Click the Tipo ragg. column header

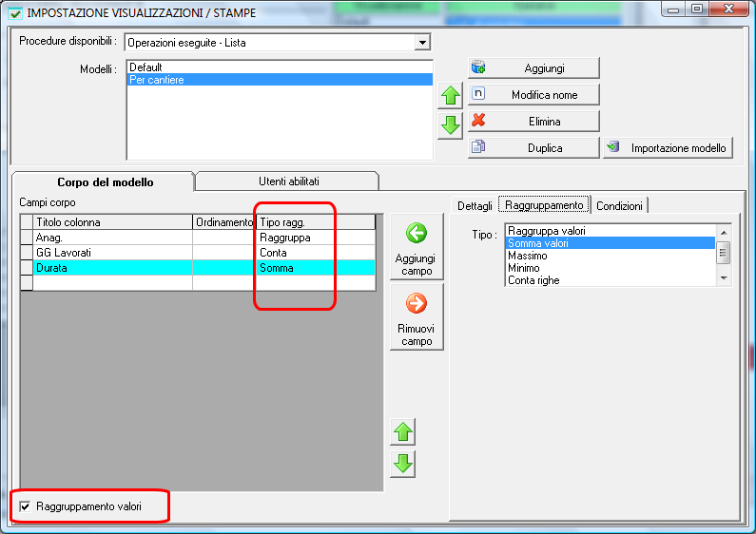[x=316, y=222]
